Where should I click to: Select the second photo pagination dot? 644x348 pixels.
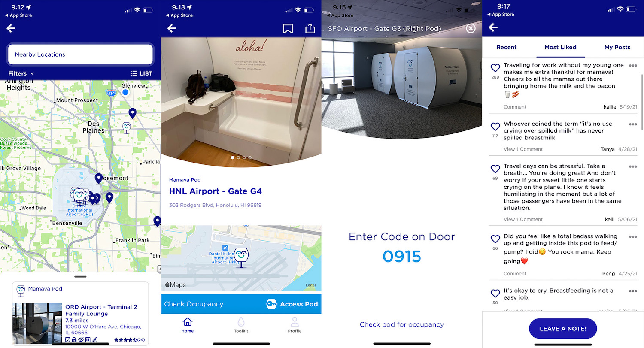239,157
